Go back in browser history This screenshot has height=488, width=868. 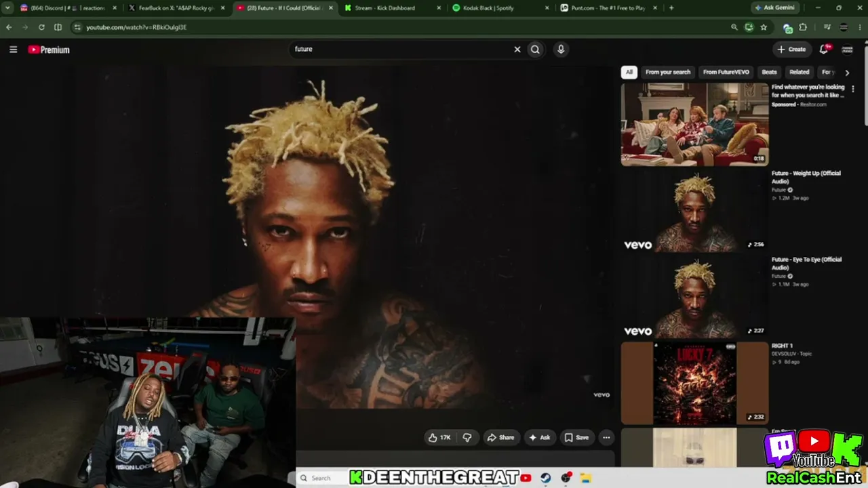click(x=9, y=27)
